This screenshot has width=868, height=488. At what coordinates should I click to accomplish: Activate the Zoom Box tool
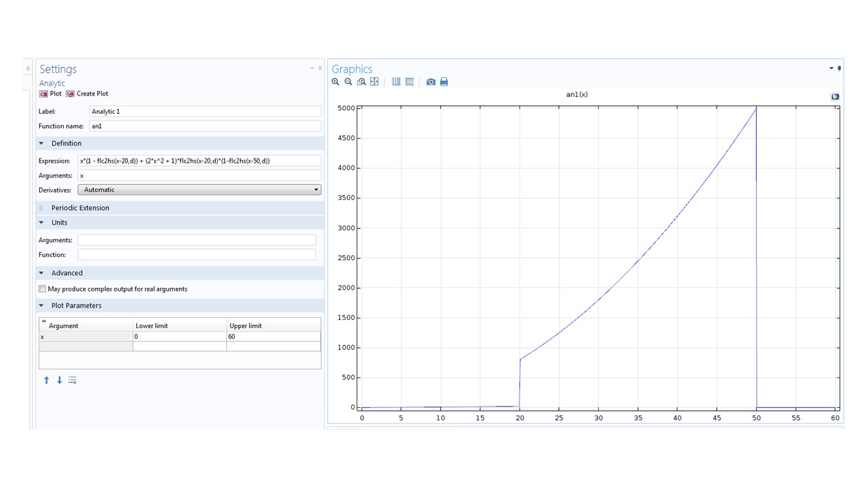[x=361, y=82]
